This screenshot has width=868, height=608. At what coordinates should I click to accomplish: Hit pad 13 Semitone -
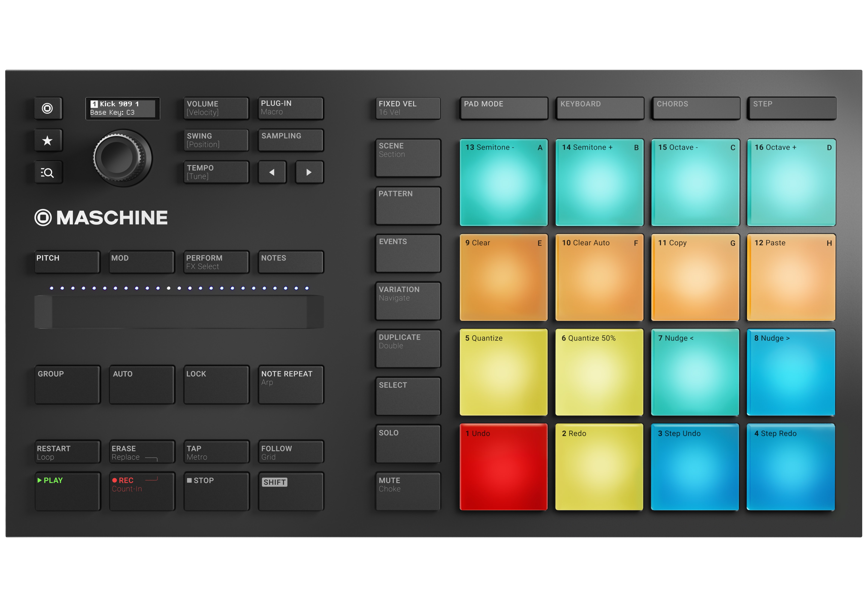504,182
